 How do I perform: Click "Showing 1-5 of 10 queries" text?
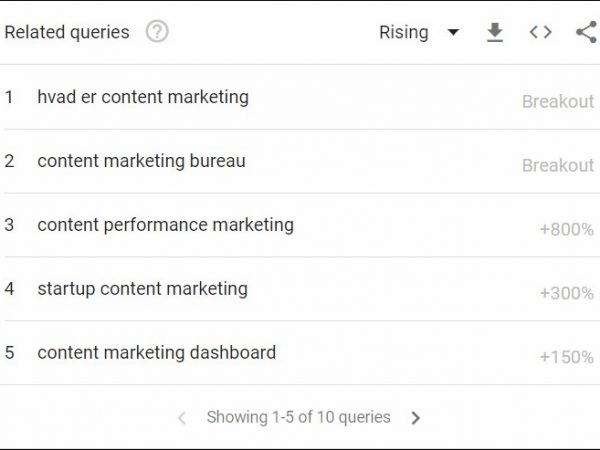(x=298, y=418)
